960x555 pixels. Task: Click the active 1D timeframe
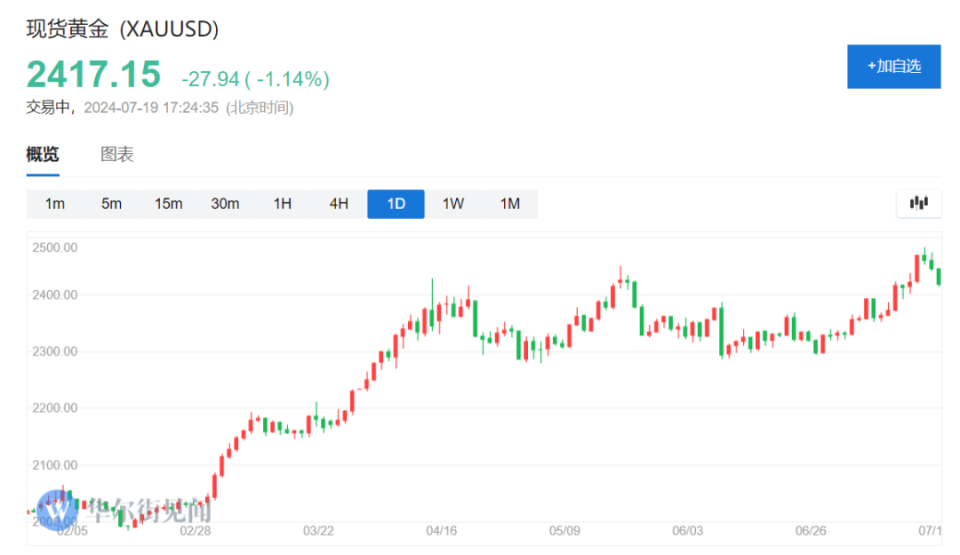(x=396, y=204)
